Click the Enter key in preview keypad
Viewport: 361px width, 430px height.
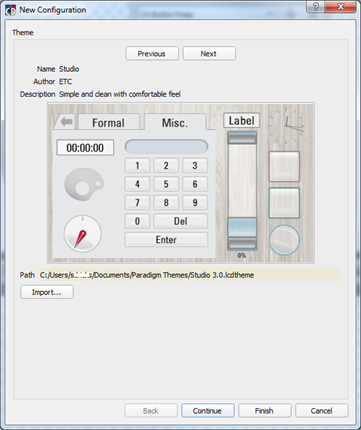[x=166, y=240]
